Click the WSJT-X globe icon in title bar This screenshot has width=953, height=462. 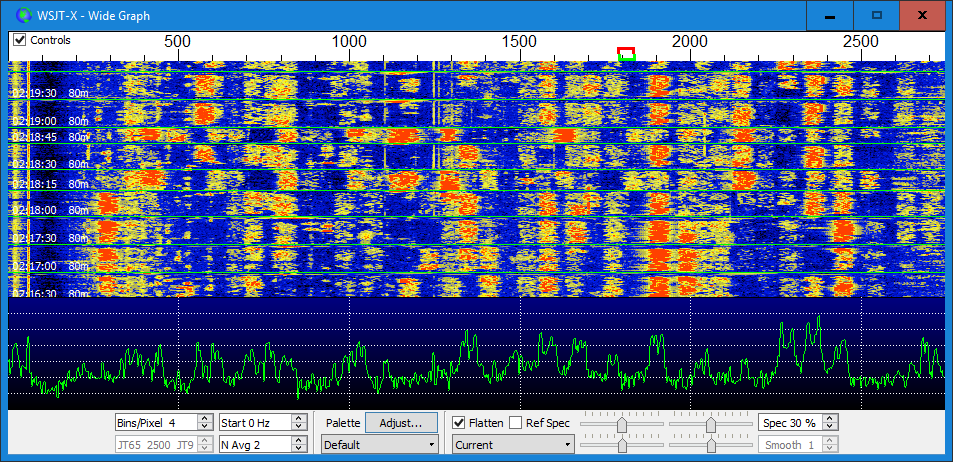pyautogui.click(x=23, y=15)
